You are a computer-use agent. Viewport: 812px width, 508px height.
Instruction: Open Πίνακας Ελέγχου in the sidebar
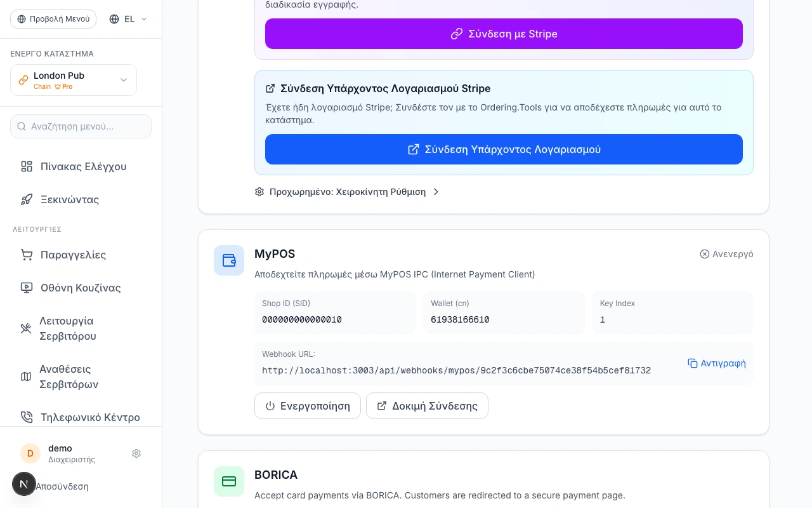81,166
